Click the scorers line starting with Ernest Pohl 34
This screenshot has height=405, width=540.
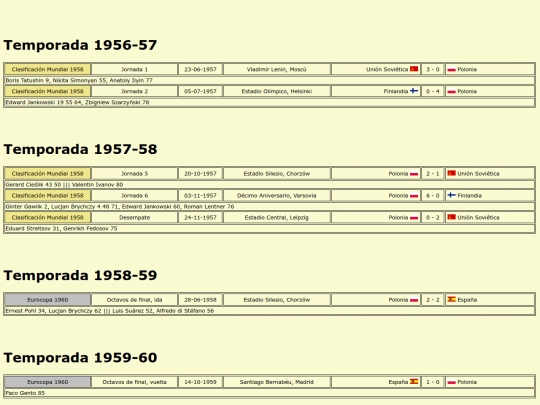tap(270, 311)
